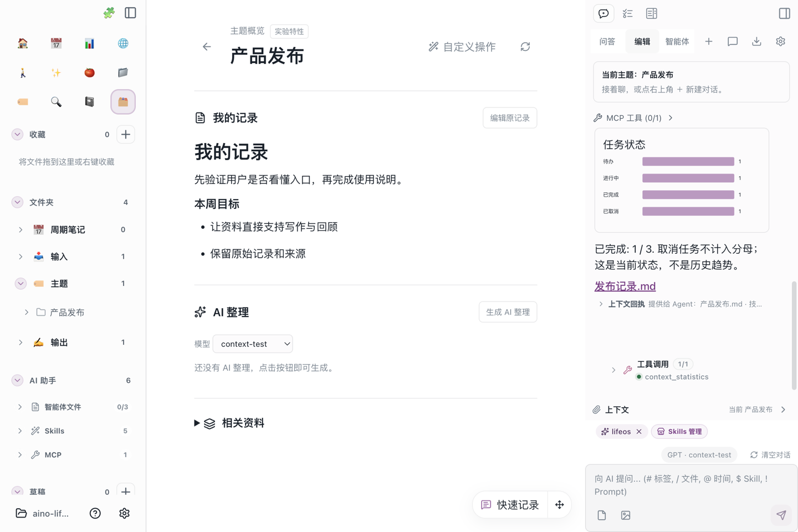This screenshot has height=532, width=798.
Task: Open the task checklist panel icon
Action: tap(627, 13)
